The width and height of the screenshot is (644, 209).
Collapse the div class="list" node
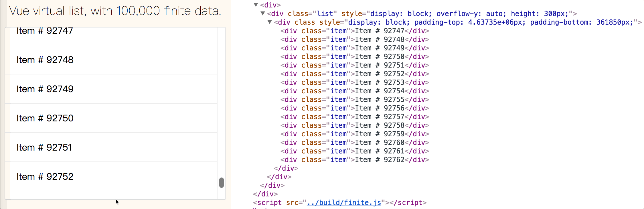263,13
